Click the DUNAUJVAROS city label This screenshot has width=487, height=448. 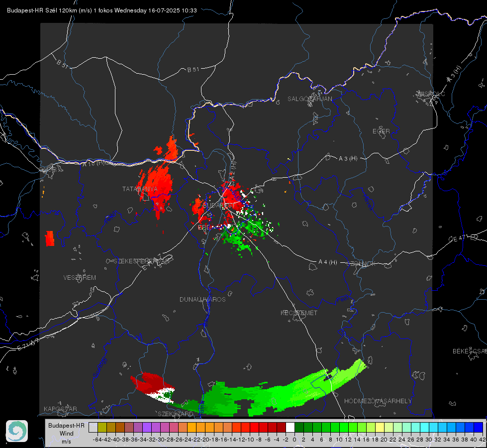coord(202,299)
